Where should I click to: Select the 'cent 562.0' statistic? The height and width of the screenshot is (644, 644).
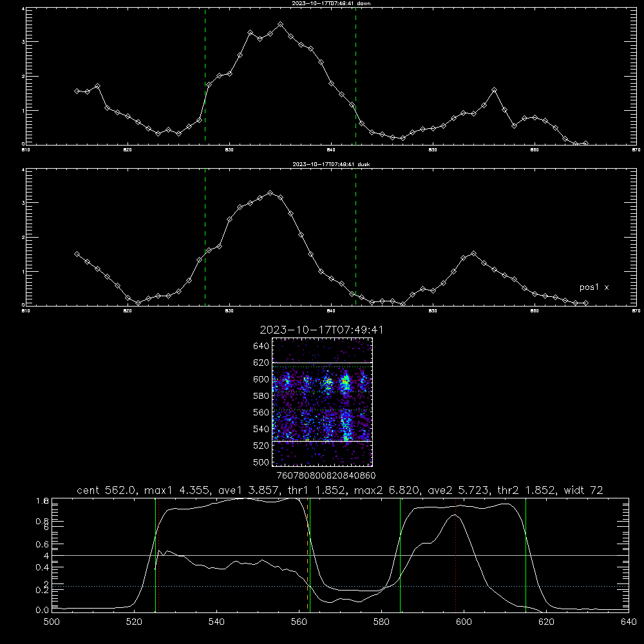click(106, 490)
